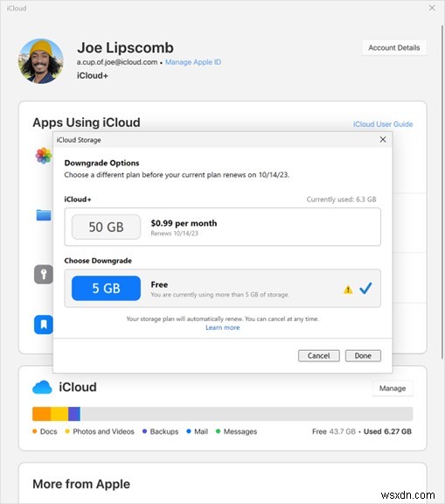Viewport: 445px width, 504px height.
Task: Select the 5 GB Free plan
Action: coord(222,289)
